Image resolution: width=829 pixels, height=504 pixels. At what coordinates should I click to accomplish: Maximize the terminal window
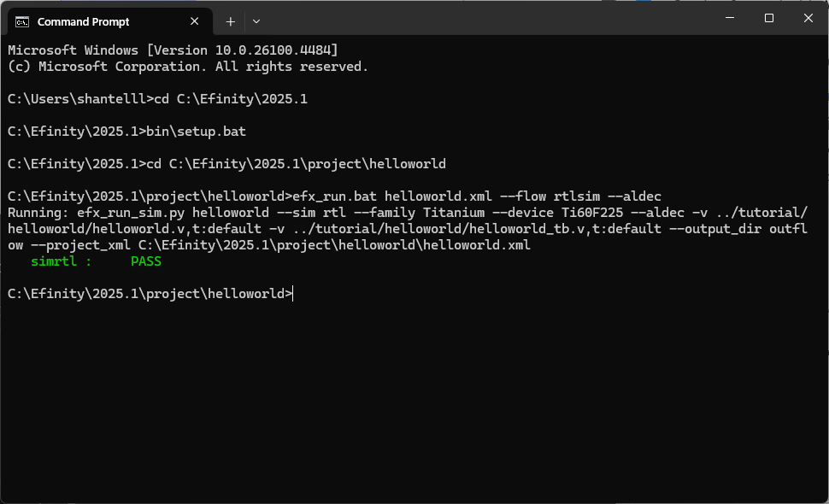[x=769, y=18]
